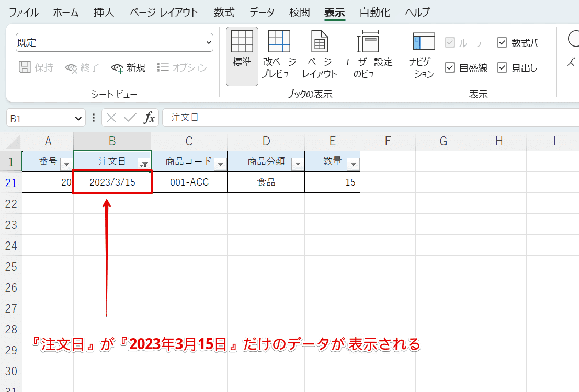Toggle the Headings (見出し) checkbox
This screenshot has width=579, height=392.
tap(502, 67)
